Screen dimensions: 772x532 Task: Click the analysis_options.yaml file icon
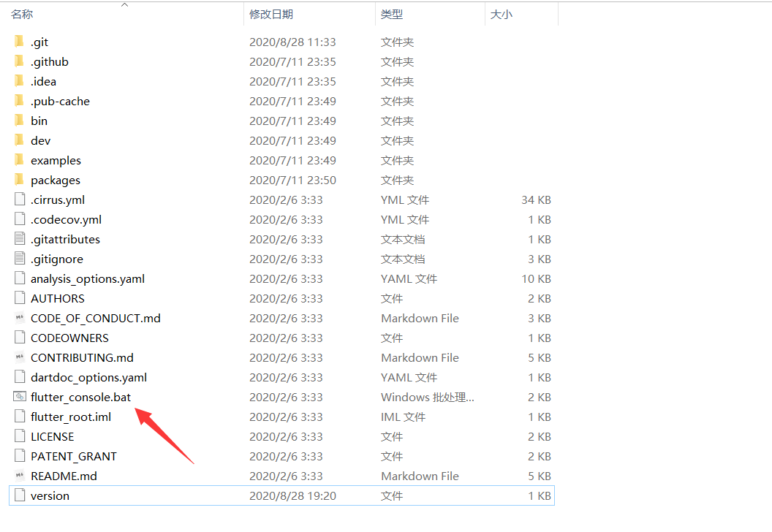(20, 278)
